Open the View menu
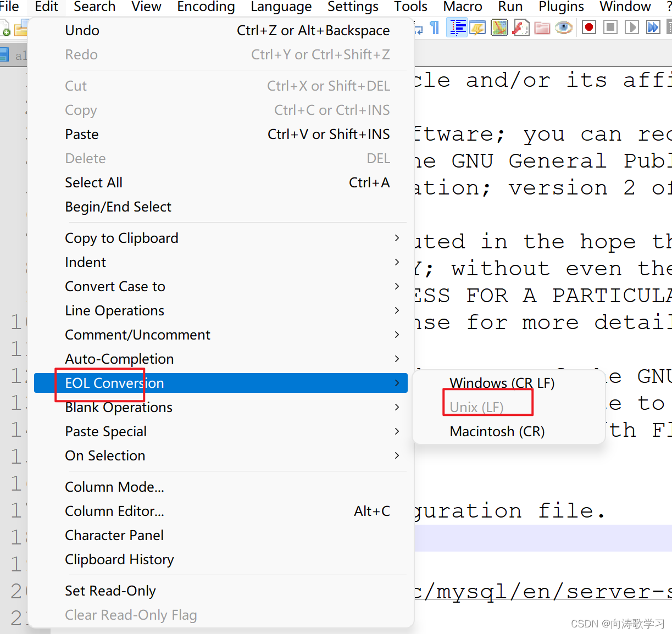This screenshot has height=634, width=672. (x=146, y=7)
